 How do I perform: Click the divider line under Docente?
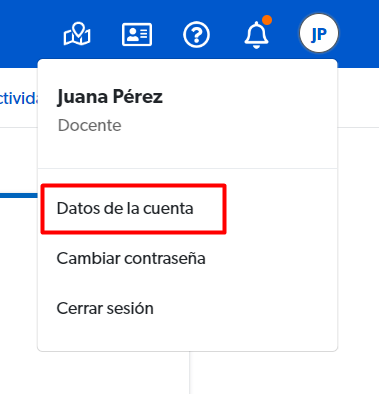click(x=187, y=168)
